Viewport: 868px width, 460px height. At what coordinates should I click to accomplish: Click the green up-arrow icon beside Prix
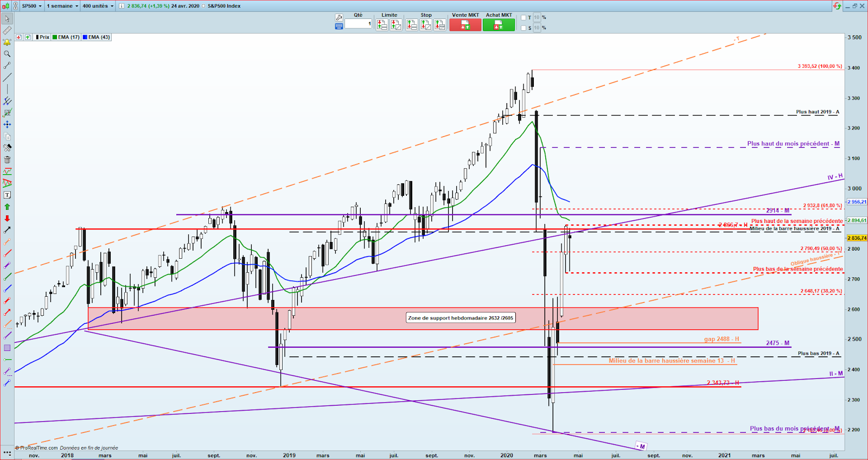[28, 37]
